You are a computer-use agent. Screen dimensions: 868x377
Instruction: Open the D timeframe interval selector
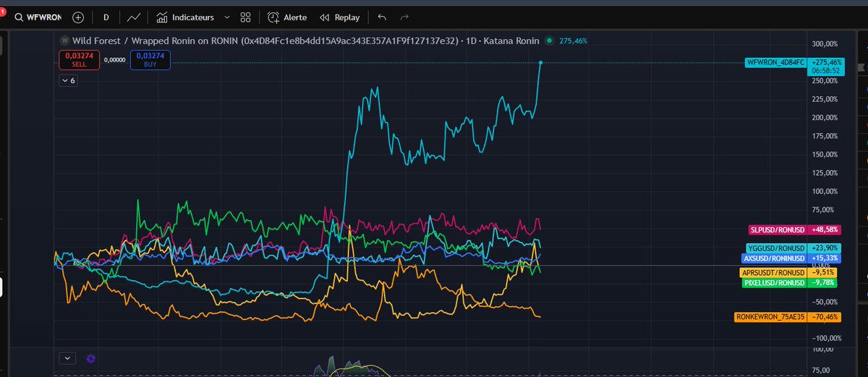tap(106, 17)
